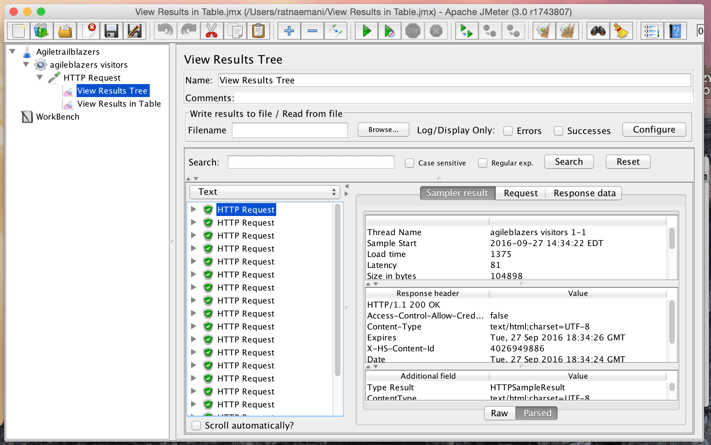Click the Filename input field

pyautogui.click(x=290, y=130)
